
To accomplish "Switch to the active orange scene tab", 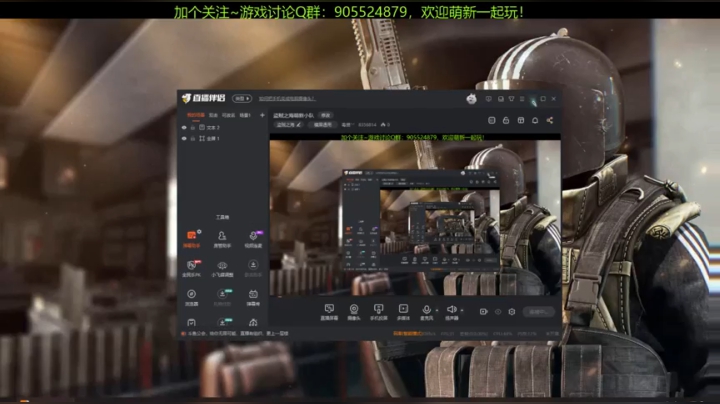I will 196,115.
